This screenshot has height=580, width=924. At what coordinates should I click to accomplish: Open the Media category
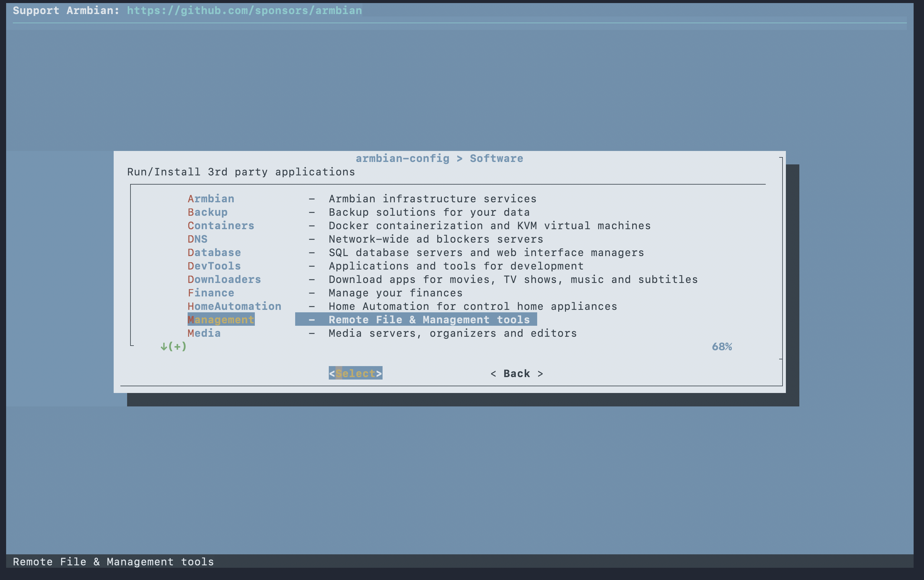click(204, 333)
